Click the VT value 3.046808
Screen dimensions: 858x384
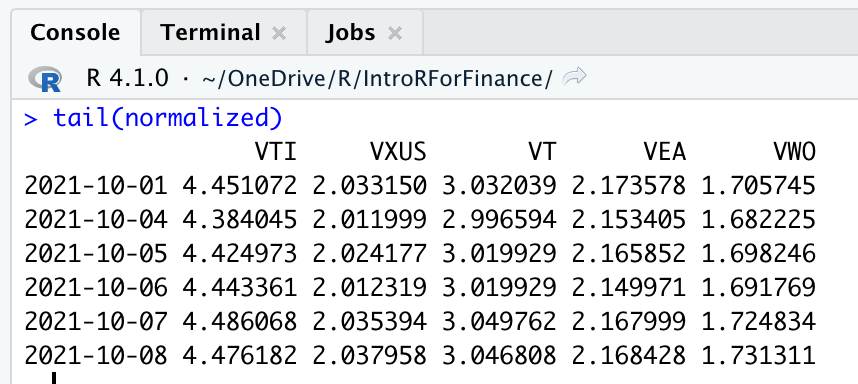(499, 356)
